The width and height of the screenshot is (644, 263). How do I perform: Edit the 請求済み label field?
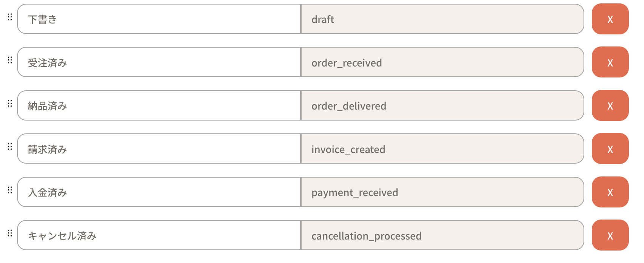[159, 149]
